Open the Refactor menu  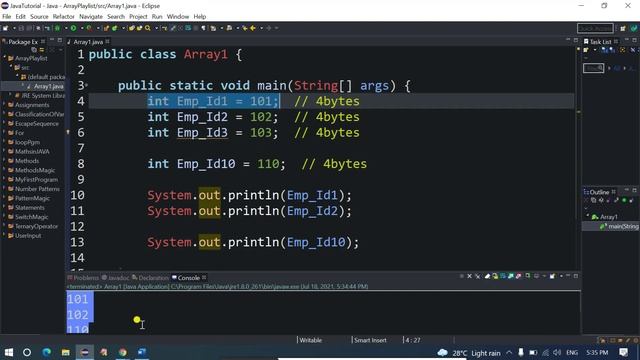pyautogui.click(x=64, y=17)
